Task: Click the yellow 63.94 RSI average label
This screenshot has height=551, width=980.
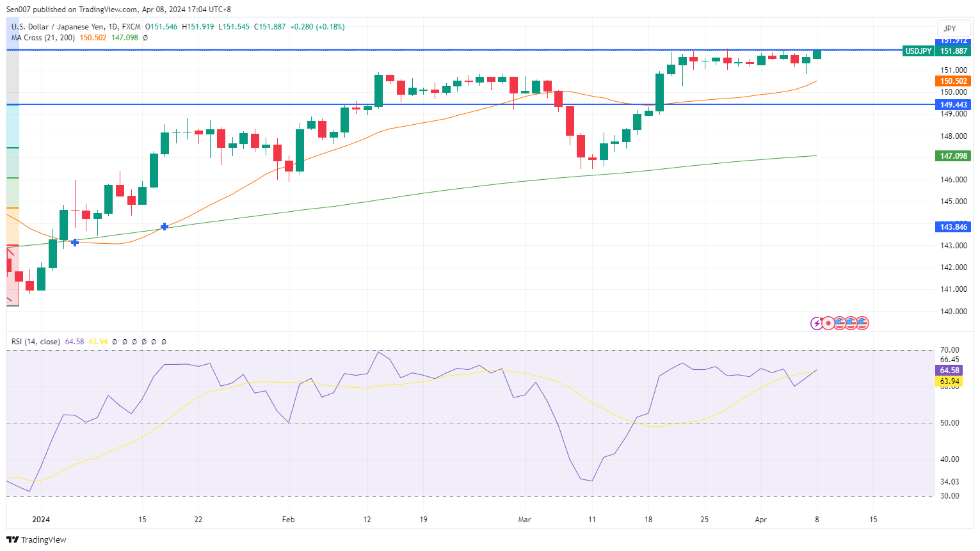Action: pyautogui.click(x=949, y=381)
